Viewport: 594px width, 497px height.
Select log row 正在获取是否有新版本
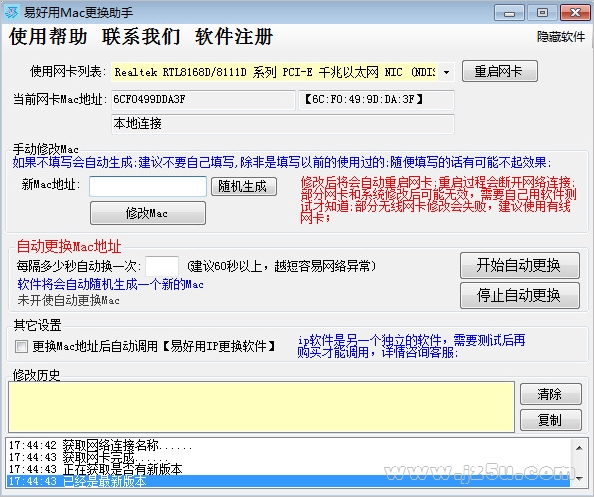(x=288, y=469)
